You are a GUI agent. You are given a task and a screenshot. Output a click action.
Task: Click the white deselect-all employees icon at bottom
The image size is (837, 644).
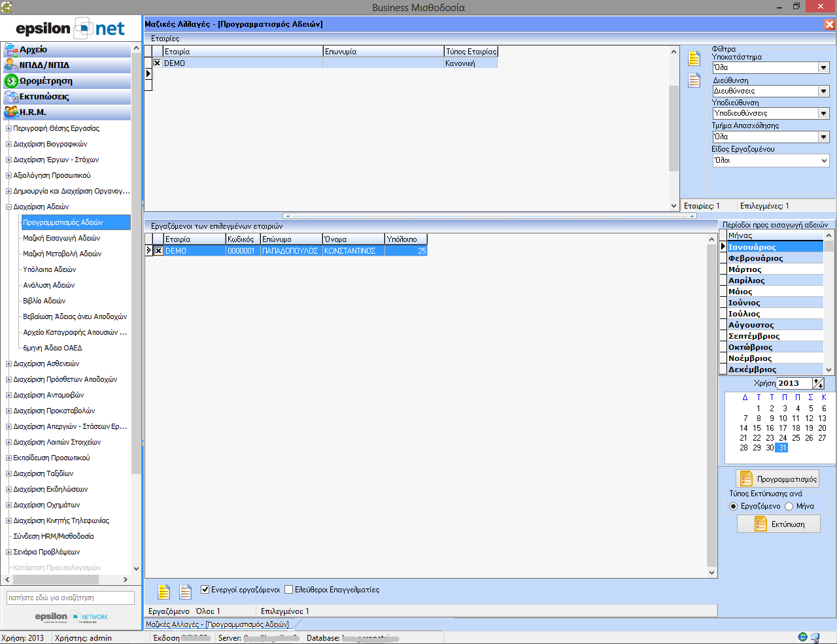tap(185, 592)
